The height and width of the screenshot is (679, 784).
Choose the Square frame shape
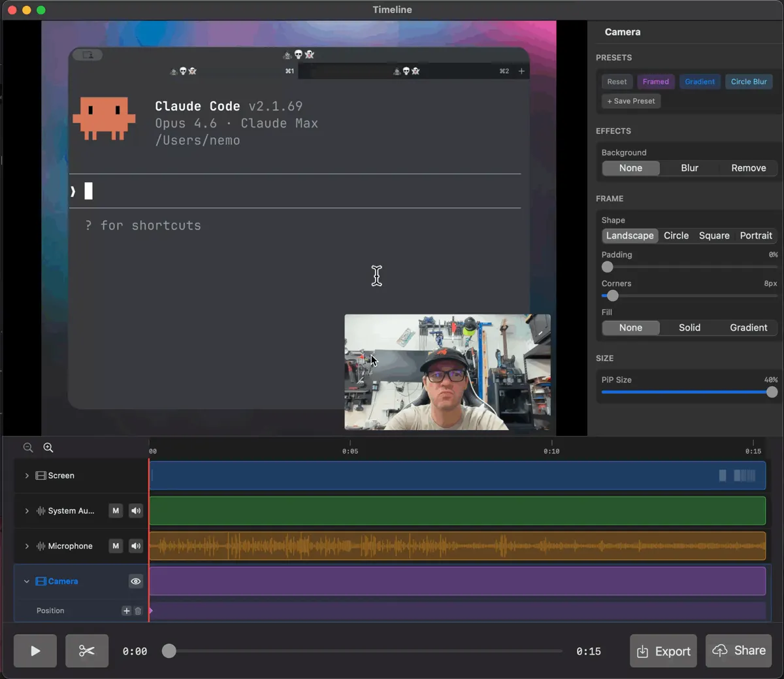click(714, 236)
